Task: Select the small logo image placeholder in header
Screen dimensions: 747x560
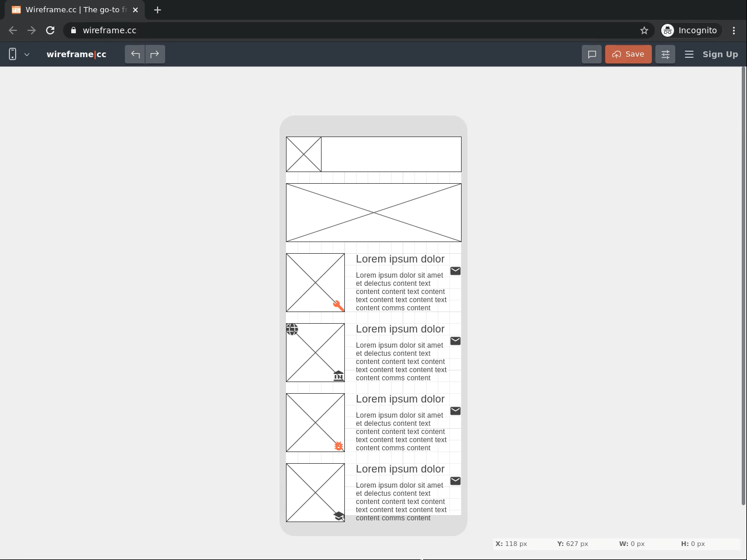Action: coord(303,154)
